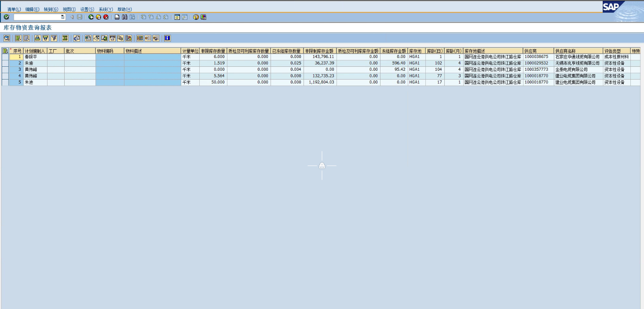Open the 设置(S) menu
644x309 pixels.
click(x=87, y=9)
